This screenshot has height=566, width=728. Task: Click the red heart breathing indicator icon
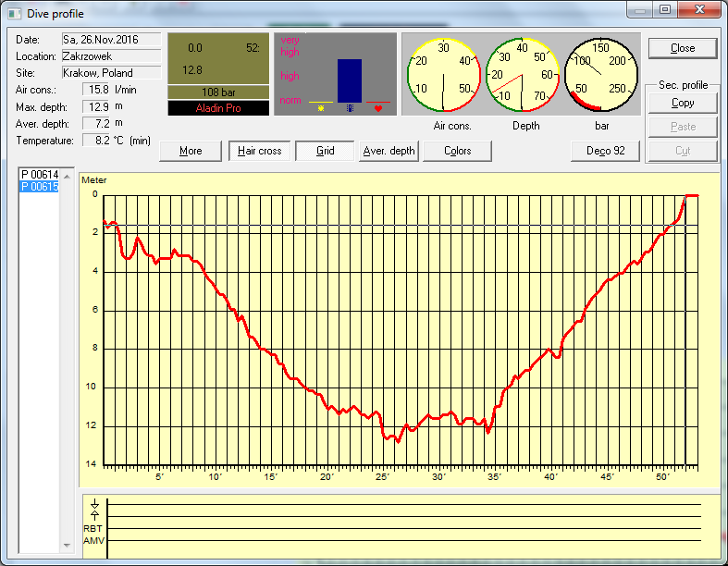378,108
